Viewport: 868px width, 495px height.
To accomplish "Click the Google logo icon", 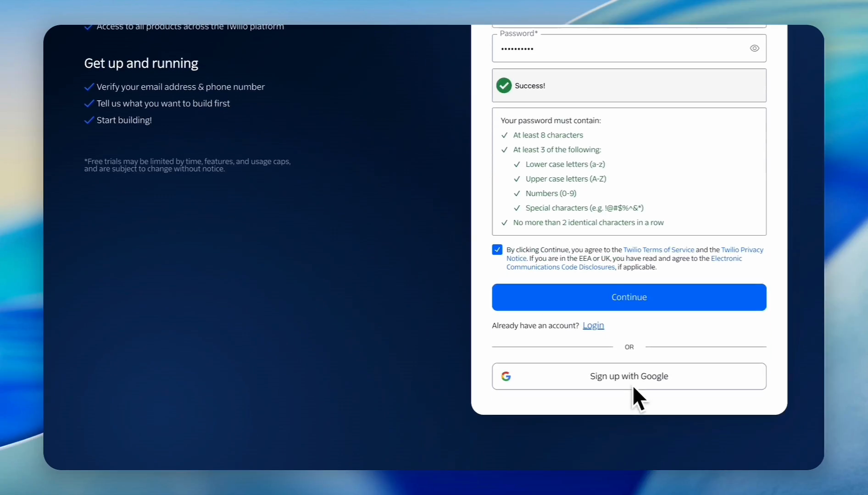I will click(506, 376).
